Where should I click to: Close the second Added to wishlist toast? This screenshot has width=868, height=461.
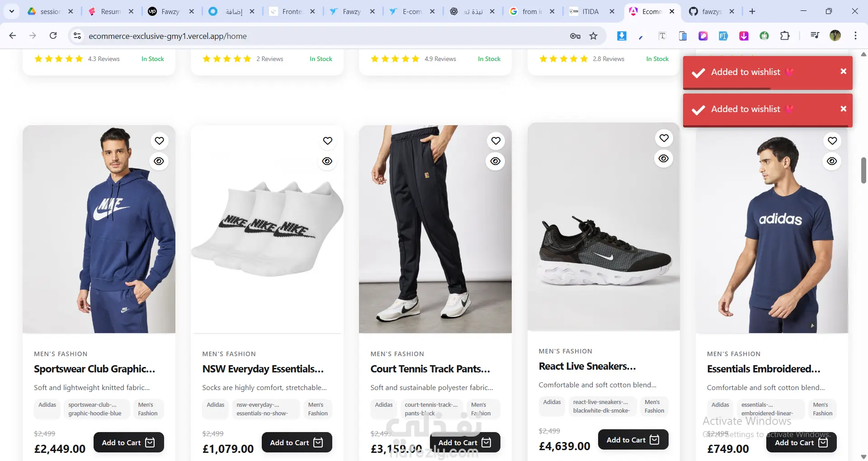pos(843,109)
